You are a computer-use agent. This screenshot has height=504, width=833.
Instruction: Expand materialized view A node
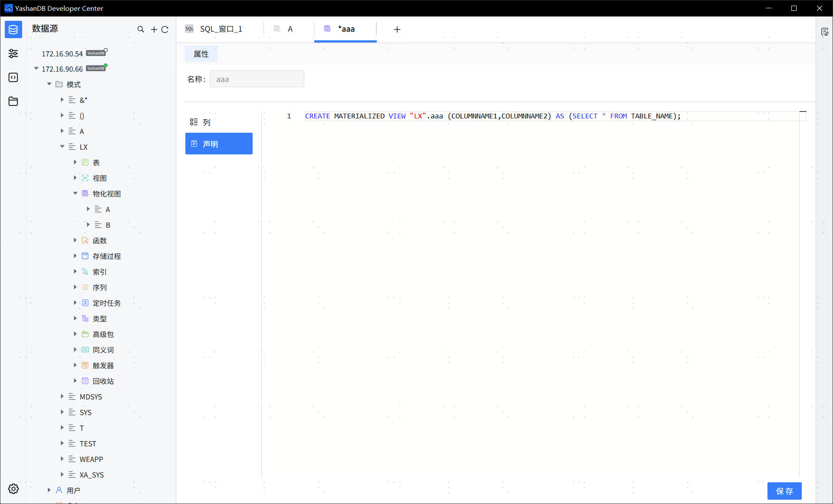89,209
